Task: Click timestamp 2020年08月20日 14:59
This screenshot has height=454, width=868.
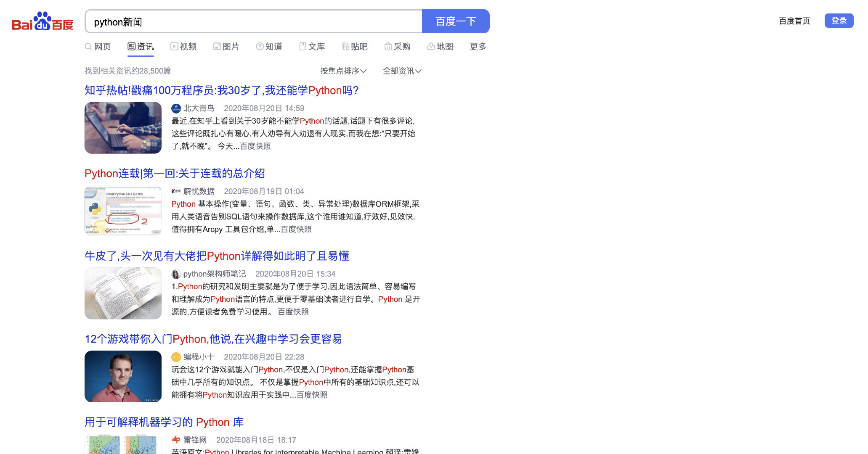Action: coord(264,108)
